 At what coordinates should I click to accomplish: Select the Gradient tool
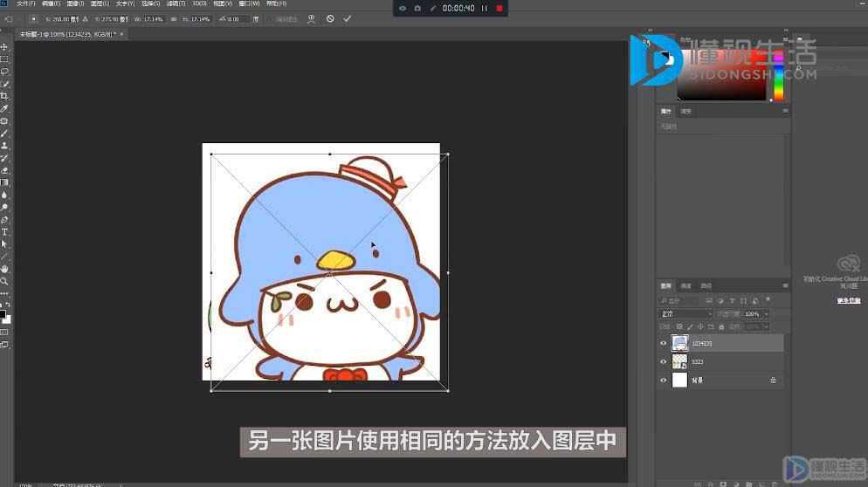[4, 182]
